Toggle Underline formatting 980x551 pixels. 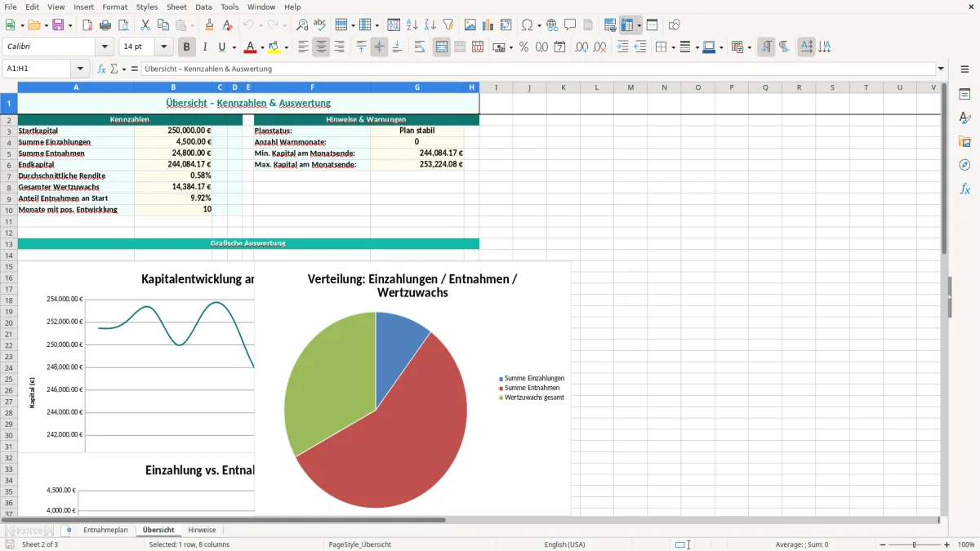(221, 47)
